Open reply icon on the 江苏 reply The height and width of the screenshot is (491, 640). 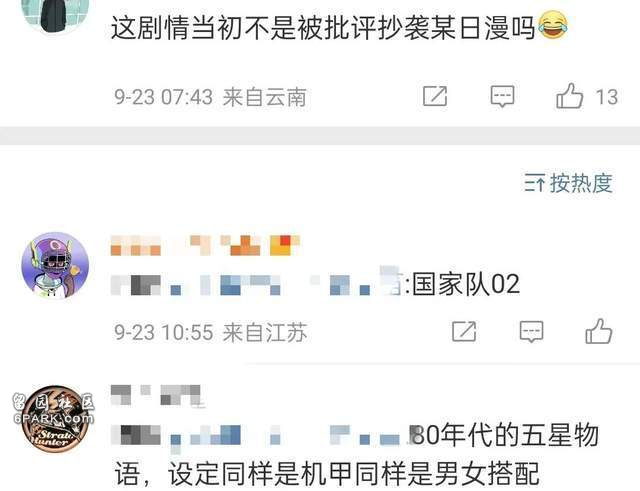click(x=531, y=331)
